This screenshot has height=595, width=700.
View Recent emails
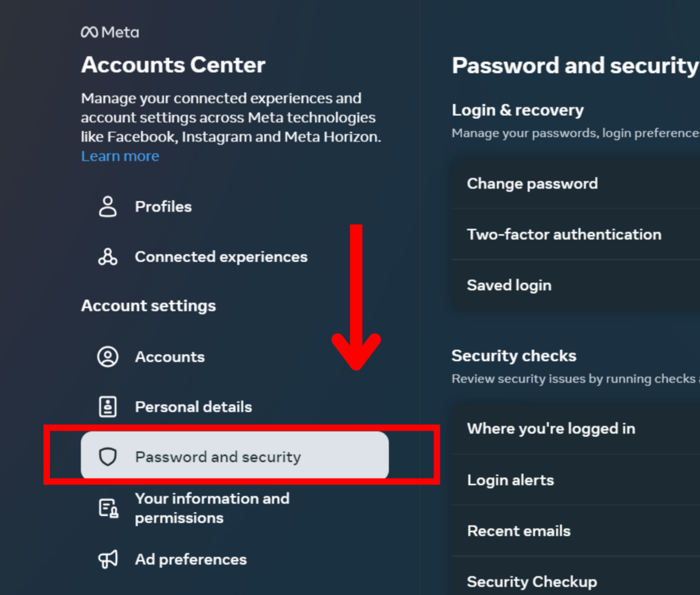(x=519, y=531)
